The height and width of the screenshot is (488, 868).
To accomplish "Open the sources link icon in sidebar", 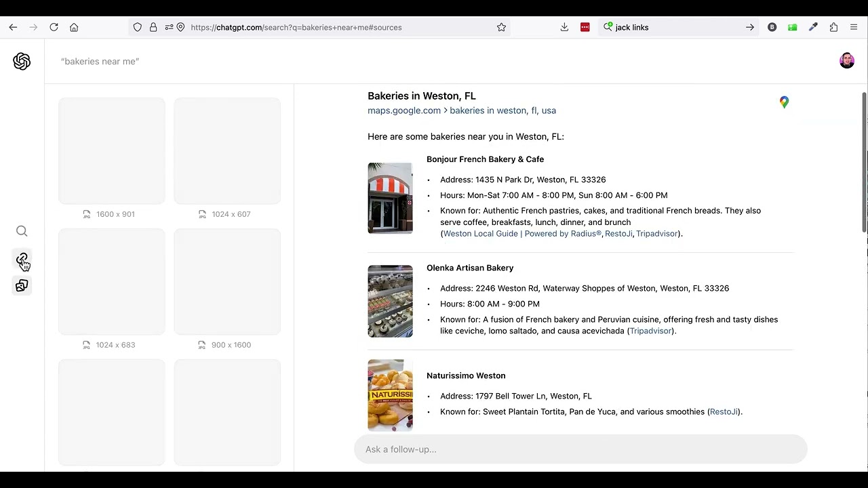I will pyautogui.click(x=22, y=260).
